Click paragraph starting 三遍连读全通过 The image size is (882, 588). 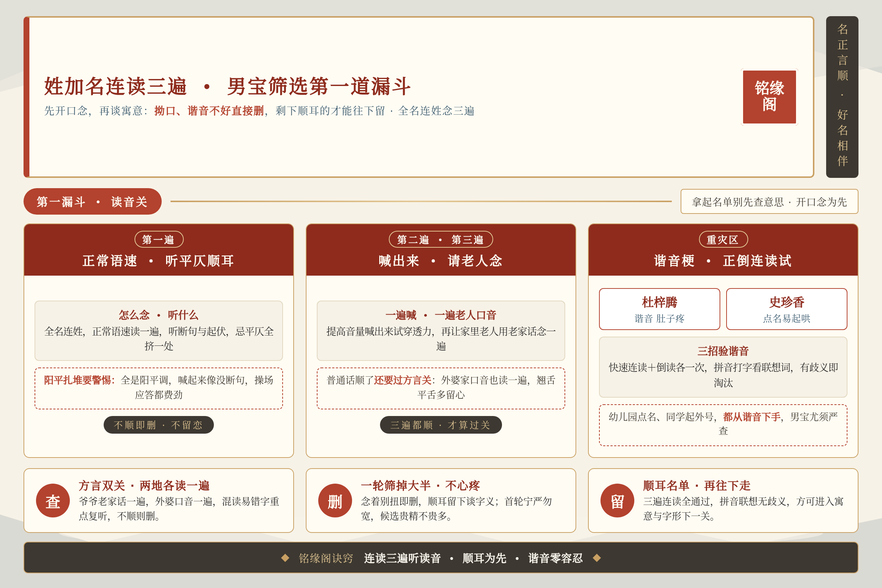743,509
